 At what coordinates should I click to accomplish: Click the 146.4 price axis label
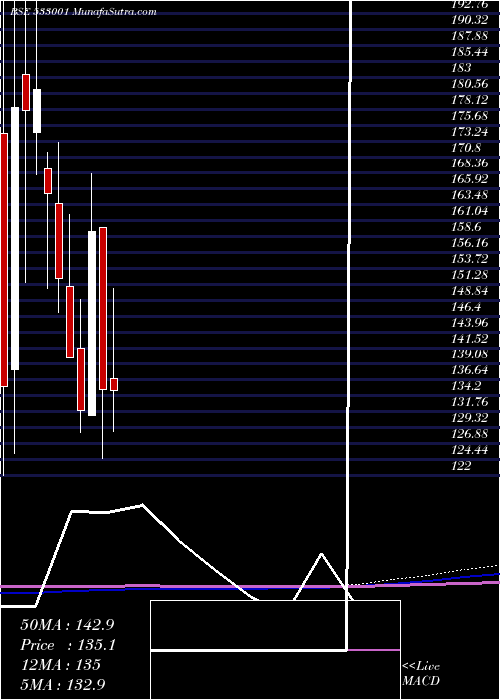467,307
